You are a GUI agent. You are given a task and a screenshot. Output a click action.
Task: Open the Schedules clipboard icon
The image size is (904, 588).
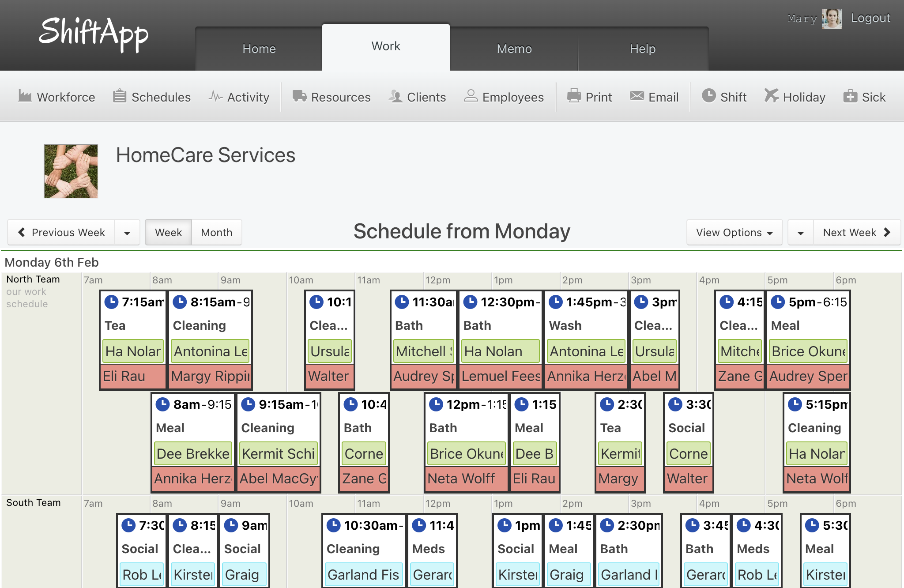point(120,96)
